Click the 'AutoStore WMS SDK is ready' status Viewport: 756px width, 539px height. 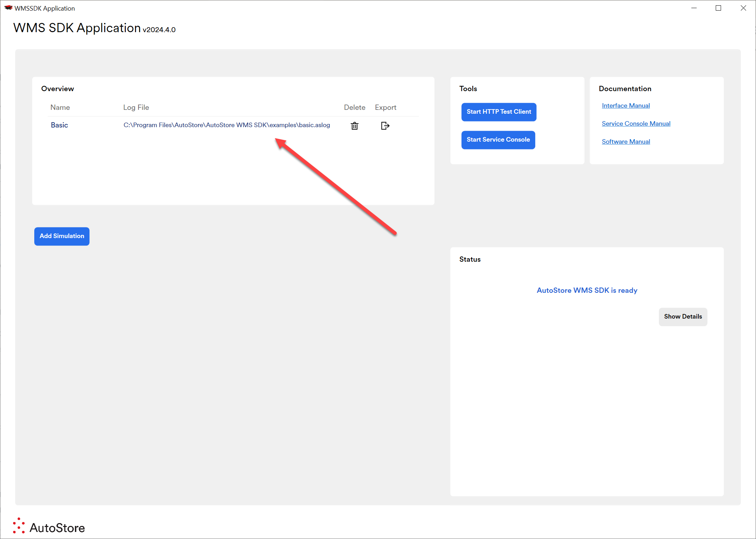pyautogui.click(x=587, y=290)
